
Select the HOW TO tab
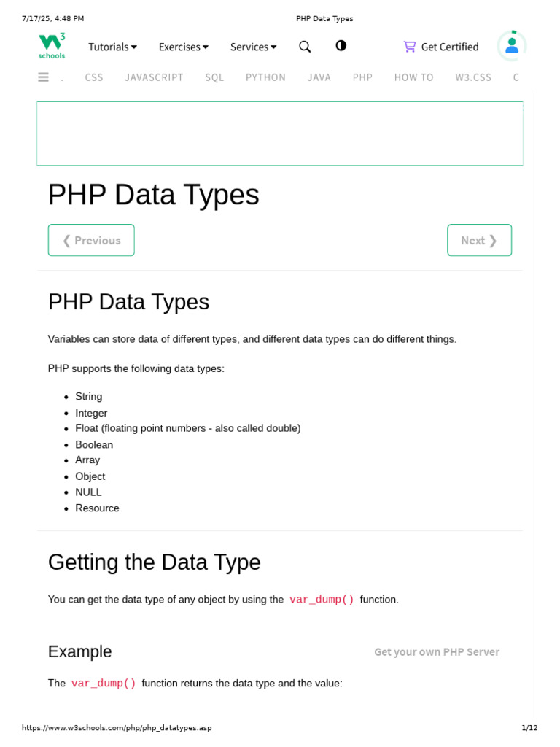point(413,77)
